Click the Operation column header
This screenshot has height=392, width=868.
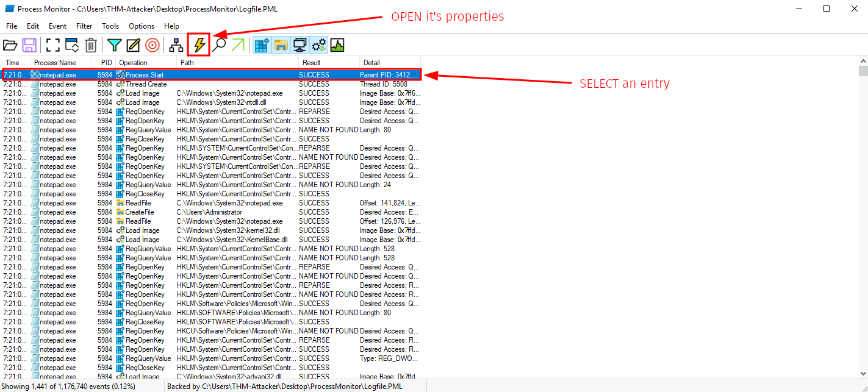(x=133, y=63)
